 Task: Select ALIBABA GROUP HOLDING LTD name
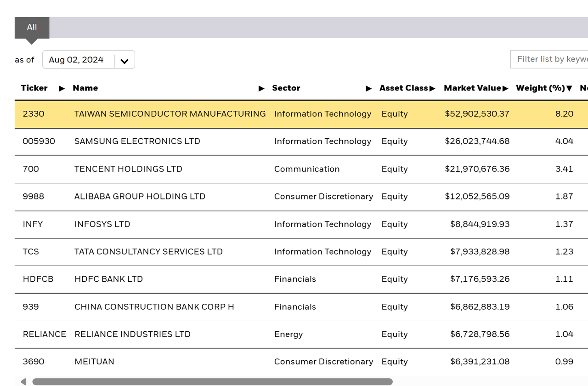140,196
